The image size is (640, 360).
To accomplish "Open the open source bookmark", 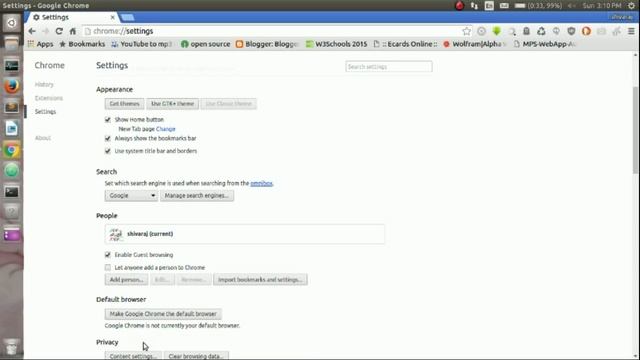I will click(x=206, y=44).
